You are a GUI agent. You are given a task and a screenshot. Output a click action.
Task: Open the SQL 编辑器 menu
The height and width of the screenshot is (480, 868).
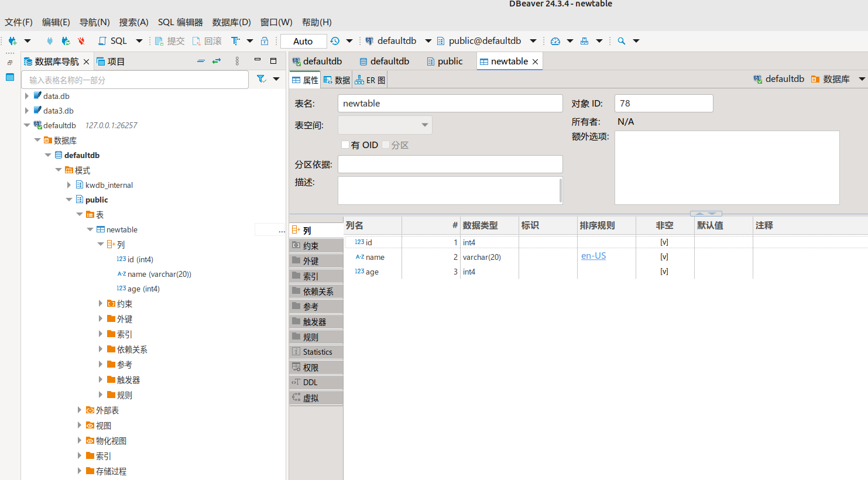(x=180, y=22)
